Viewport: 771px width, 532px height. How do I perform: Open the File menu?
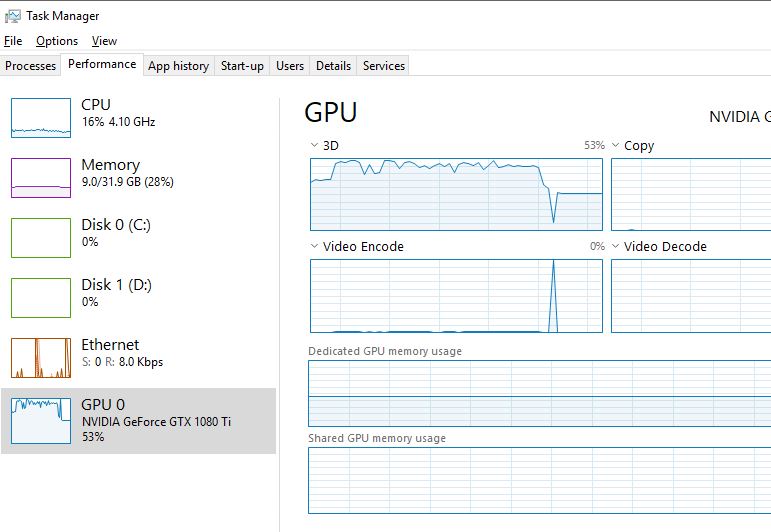click(x=13, y=41)
